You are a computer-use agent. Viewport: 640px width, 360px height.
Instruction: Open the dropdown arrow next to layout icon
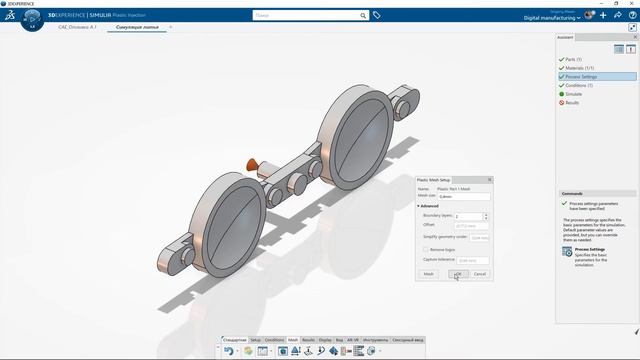[271, 351]
